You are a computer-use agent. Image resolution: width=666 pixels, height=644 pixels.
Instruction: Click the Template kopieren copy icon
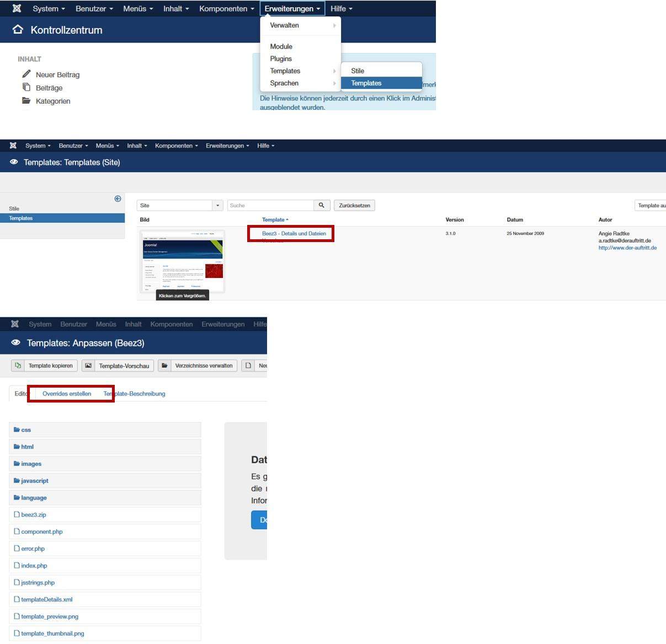coord(18,366)
